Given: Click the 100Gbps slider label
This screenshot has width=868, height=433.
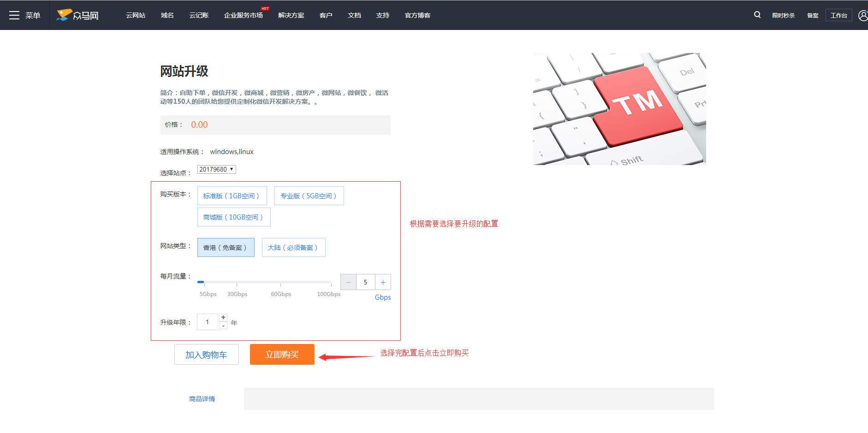Looking at the screenshot, I should tap(328, 294).
